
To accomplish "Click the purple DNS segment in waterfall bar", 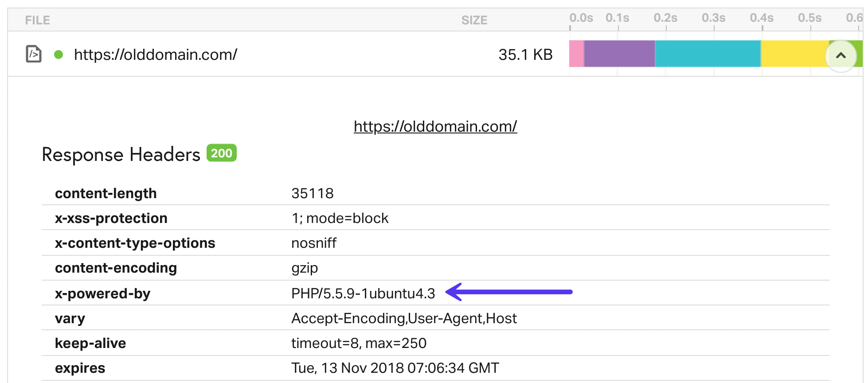I will 618,55.
